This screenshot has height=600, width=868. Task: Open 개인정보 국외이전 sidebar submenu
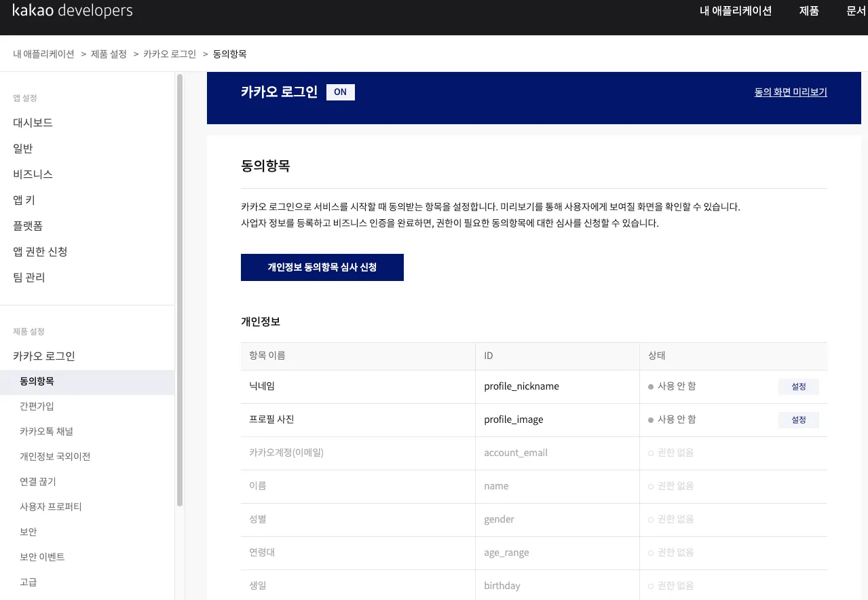55,457
